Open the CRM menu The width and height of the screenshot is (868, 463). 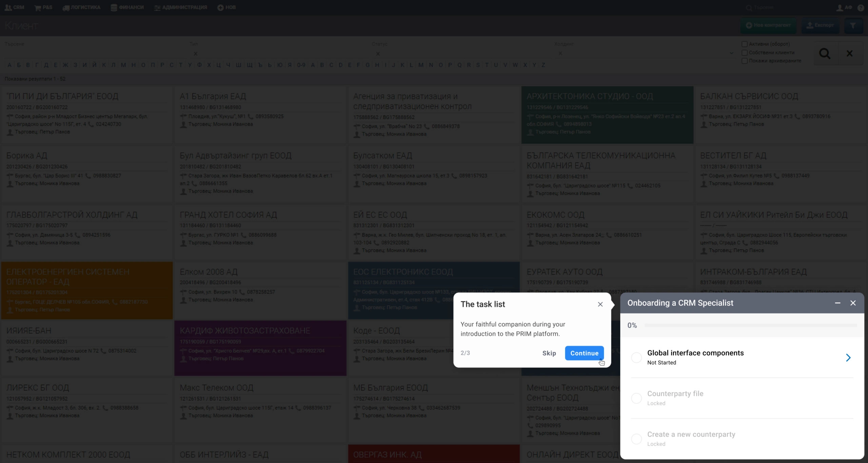click(15, 7)
